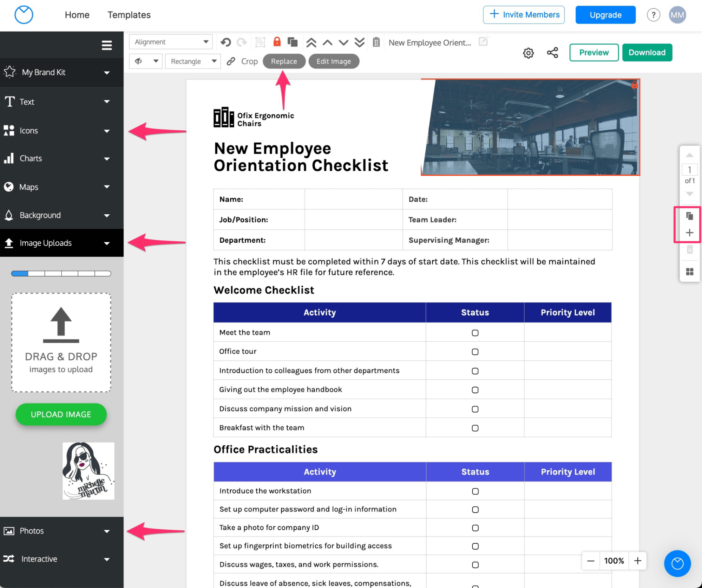Click the Move layer down icon

point(345,42)
